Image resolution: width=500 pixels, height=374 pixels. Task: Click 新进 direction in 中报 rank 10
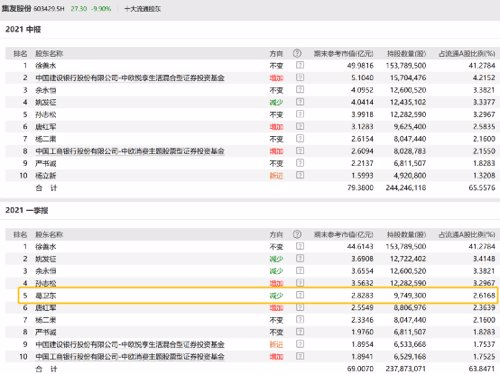pyautogui.click(x=276, y=175)
